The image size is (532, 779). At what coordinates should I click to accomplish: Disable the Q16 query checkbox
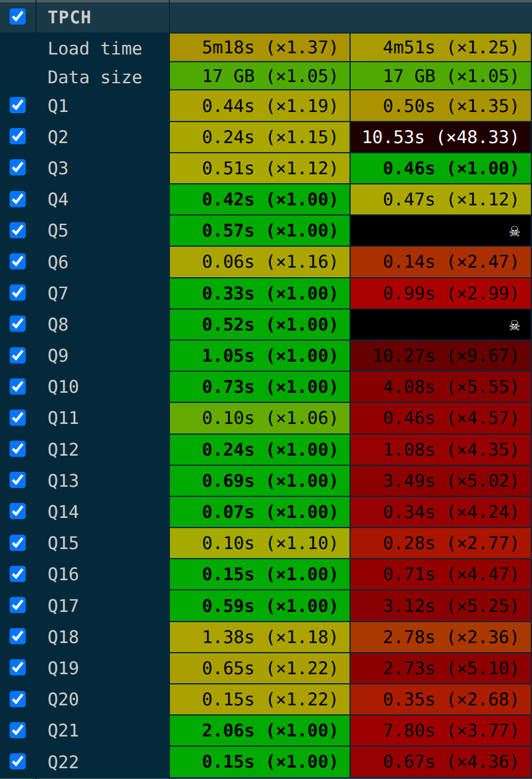tap(18, 574)
